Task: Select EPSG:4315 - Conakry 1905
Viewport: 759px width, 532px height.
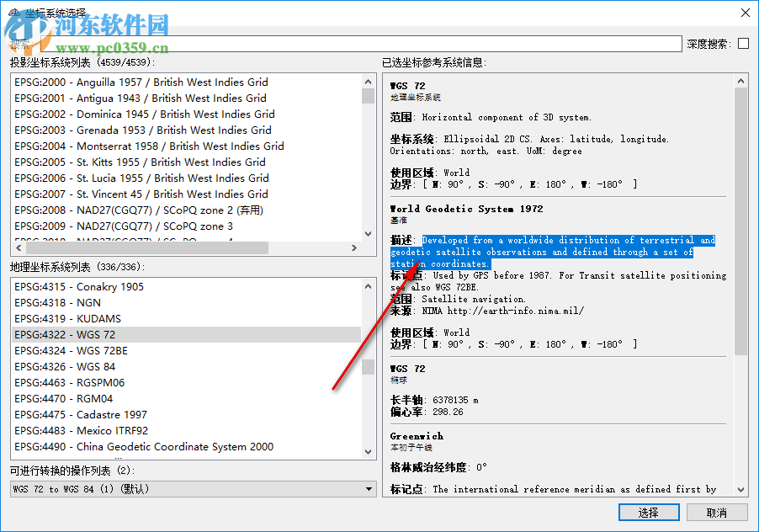Action: (186, 286)
